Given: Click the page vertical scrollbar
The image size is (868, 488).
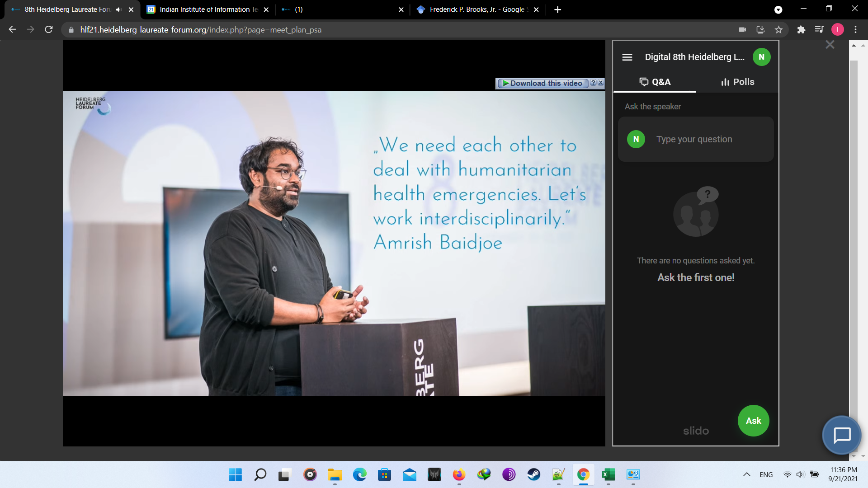Looking at the screenshot, I should click(854, 226).
